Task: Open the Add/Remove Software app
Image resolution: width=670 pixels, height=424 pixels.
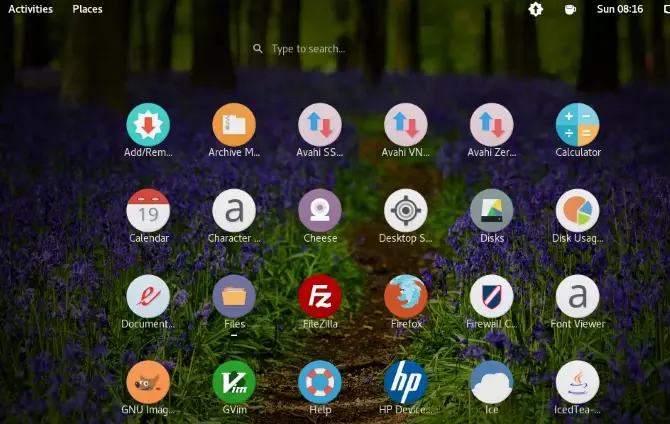Action: [x=148, y=125]
